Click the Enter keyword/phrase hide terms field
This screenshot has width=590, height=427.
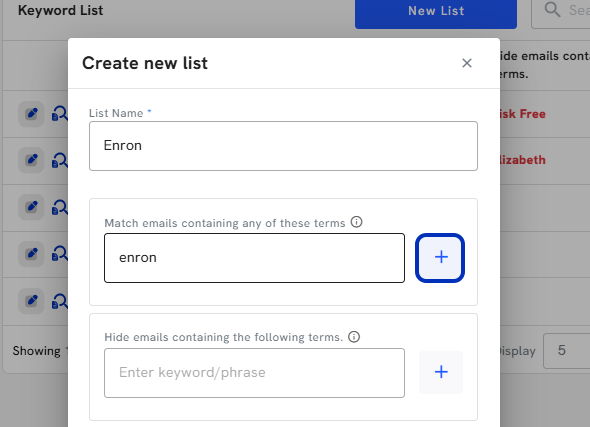(x=254, y=373)
